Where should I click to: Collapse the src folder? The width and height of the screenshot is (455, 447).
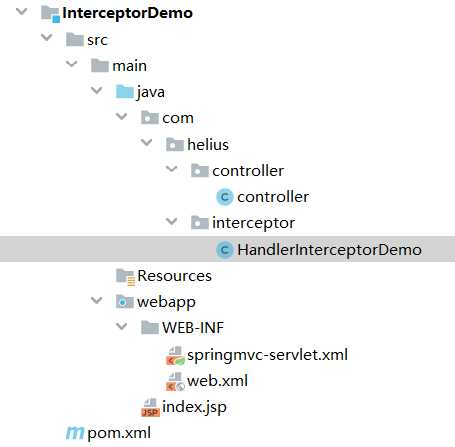(x=47, y=37)
